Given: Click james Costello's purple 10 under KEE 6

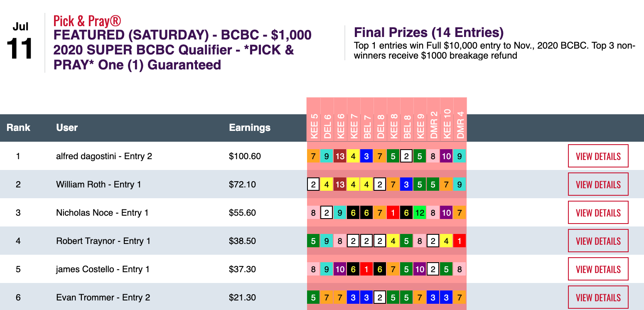Looking at the screenshot, I should (340, 269).
